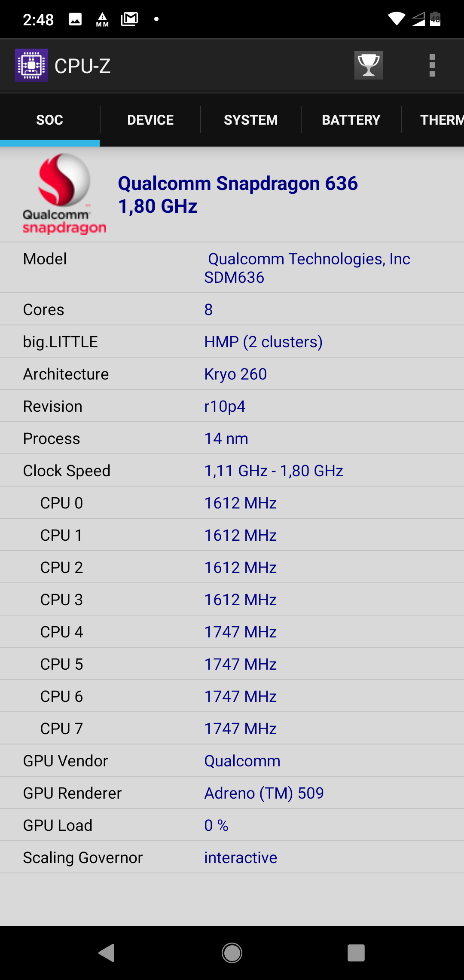The height and width of the screenshot is (980, 464).
Task: Tap the image notification icon in status bar
Action: coord(75,19)
